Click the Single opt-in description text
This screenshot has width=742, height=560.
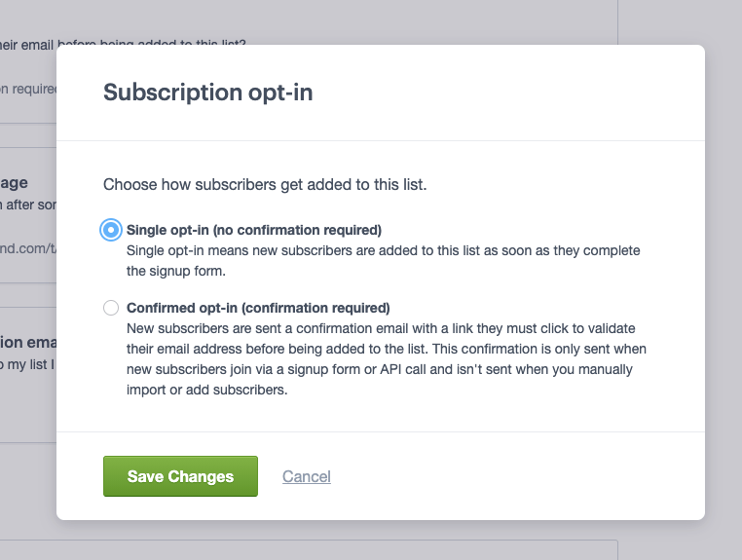point(383,259)
